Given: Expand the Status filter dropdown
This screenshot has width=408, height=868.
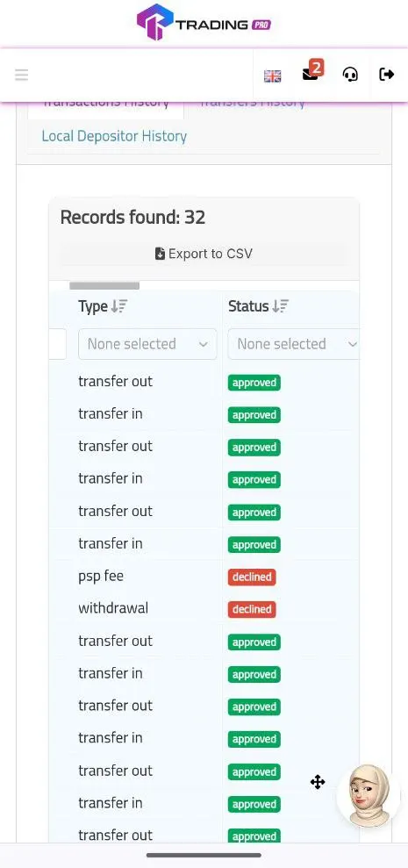Looking at the screenshot, I should click(294, 344).
